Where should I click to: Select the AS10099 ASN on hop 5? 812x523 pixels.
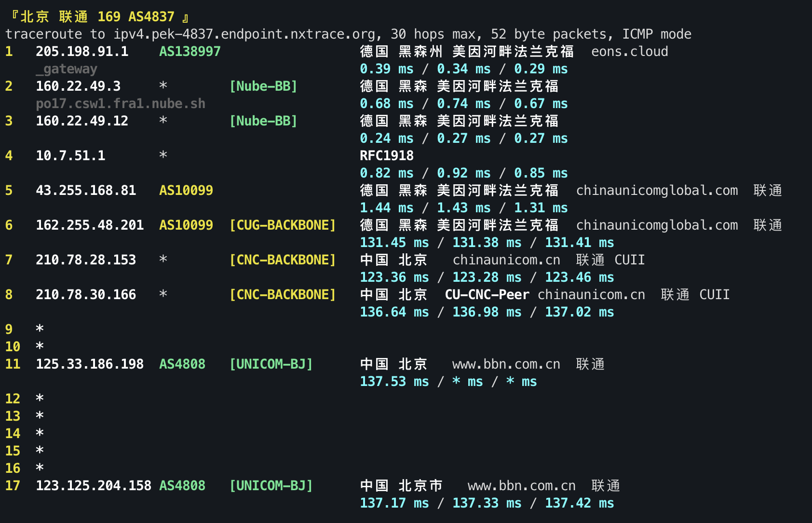pyautogui.click(x=186, y=190)
